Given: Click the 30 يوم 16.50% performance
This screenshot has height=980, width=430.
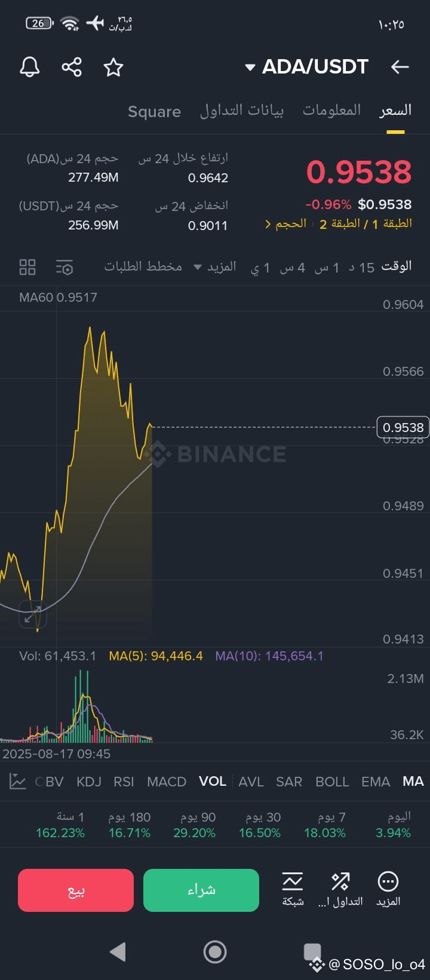Looking at the screenshot, I should (x=260, y=825).
